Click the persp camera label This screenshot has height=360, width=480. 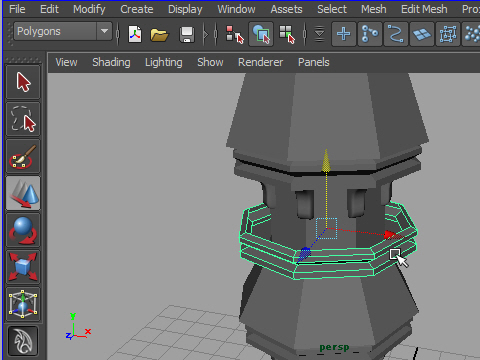coord(334,347)
